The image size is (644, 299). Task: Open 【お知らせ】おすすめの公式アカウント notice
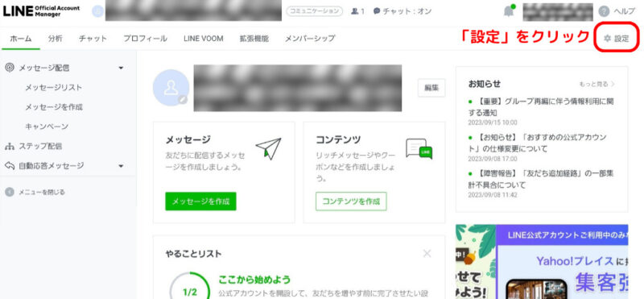(538, 143)
